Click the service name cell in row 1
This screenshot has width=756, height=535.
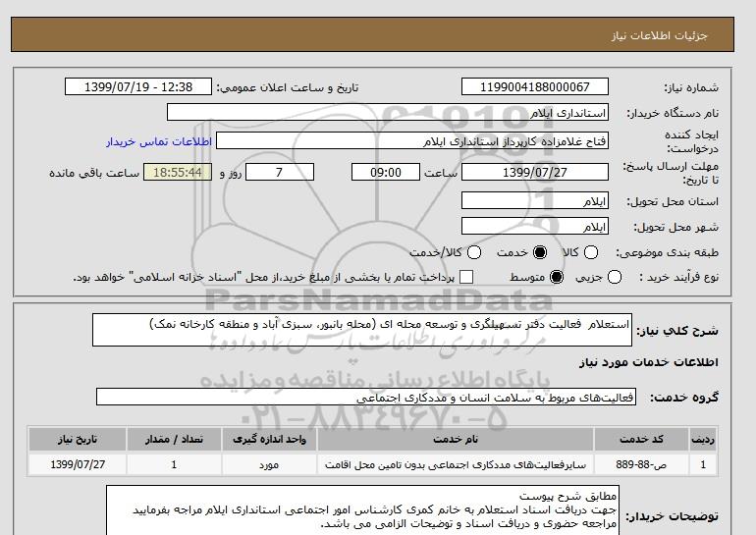coord(456,464)
